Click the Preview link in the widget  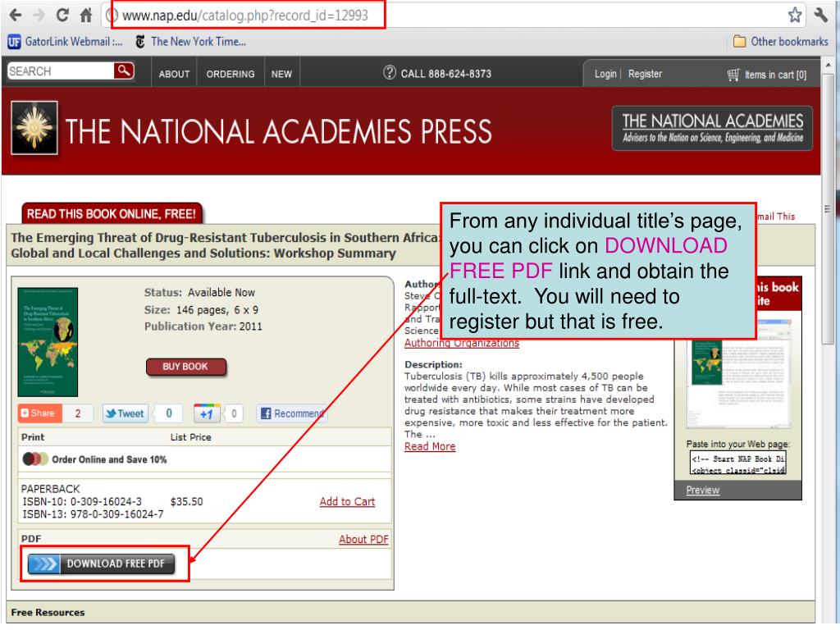pyautogui.click(x=703, y=491)
